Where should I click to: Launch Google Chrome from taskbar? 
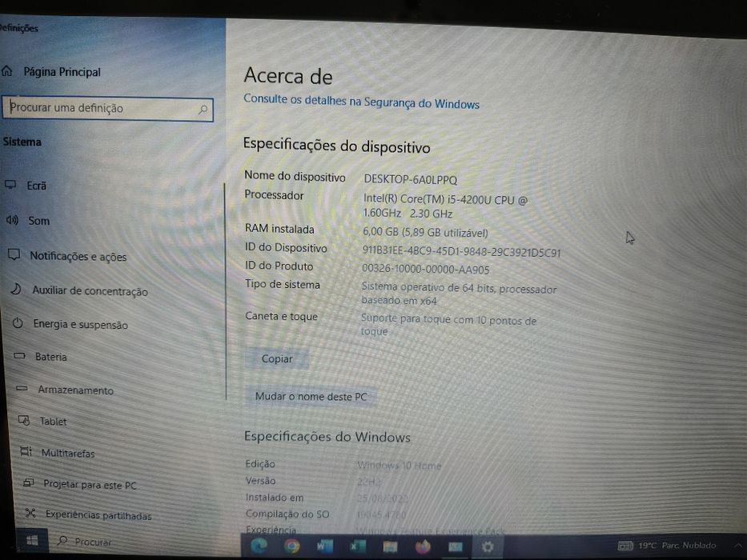(x=292, y=546)
